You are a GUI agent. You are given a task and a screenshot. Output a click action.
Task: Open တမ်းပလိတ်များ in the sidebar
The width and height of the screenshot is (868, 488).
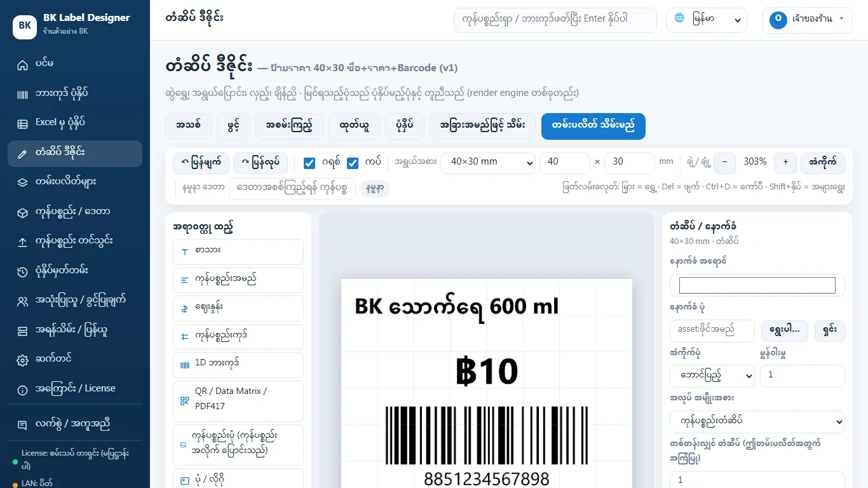tap(75, 182)
